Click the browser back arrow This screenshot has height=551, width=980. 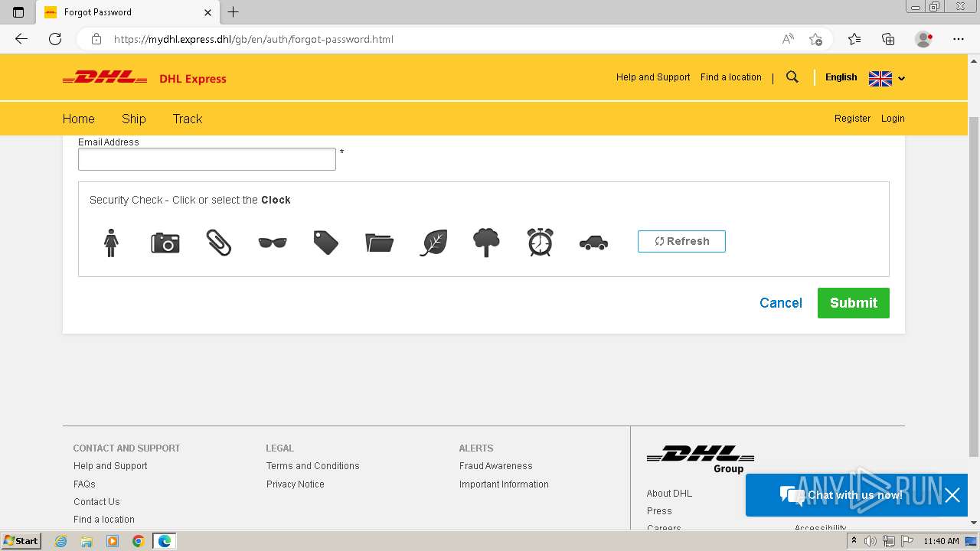click(x=21, y=39)
